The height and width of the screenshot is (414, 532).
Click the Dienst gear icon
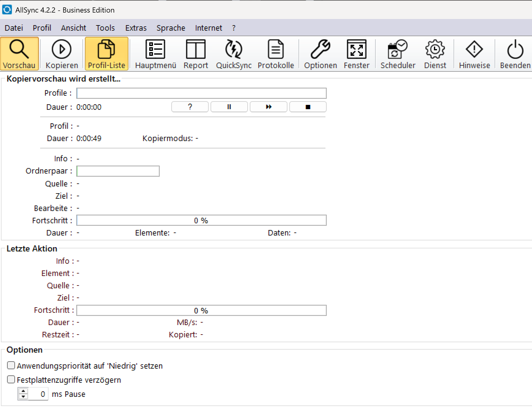[435, 50]
